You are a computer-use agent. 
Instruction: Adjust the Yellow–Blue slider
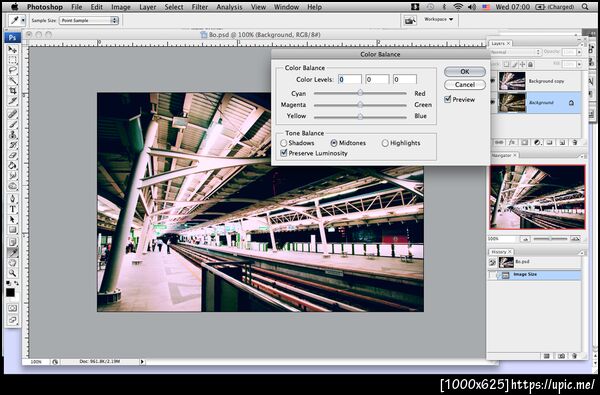point(360,116)
